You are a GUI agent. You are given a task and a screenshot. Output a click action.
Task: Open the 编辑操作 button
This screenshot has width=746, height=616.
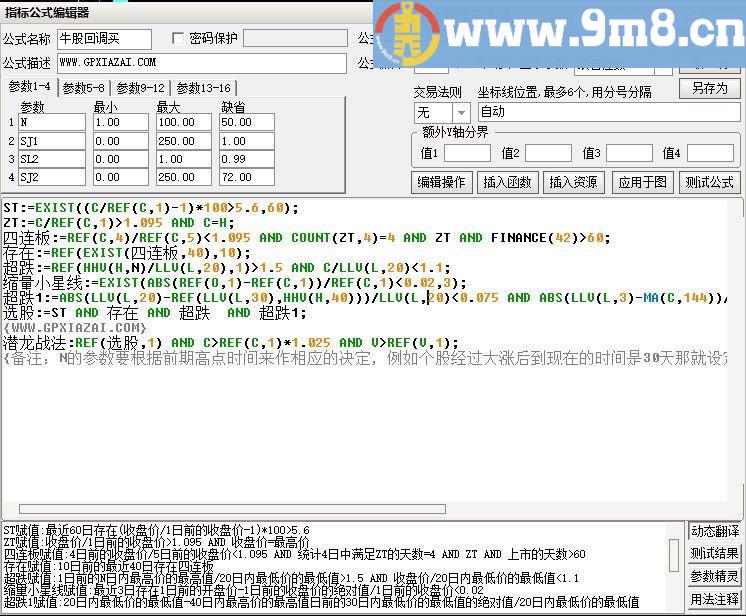click(x=441, y=182)
